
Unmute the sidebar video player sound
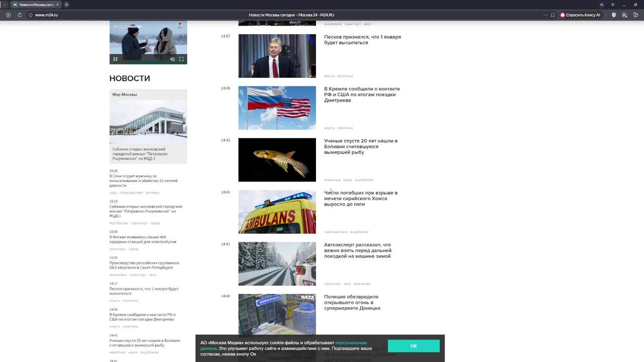tap(172, 59)
